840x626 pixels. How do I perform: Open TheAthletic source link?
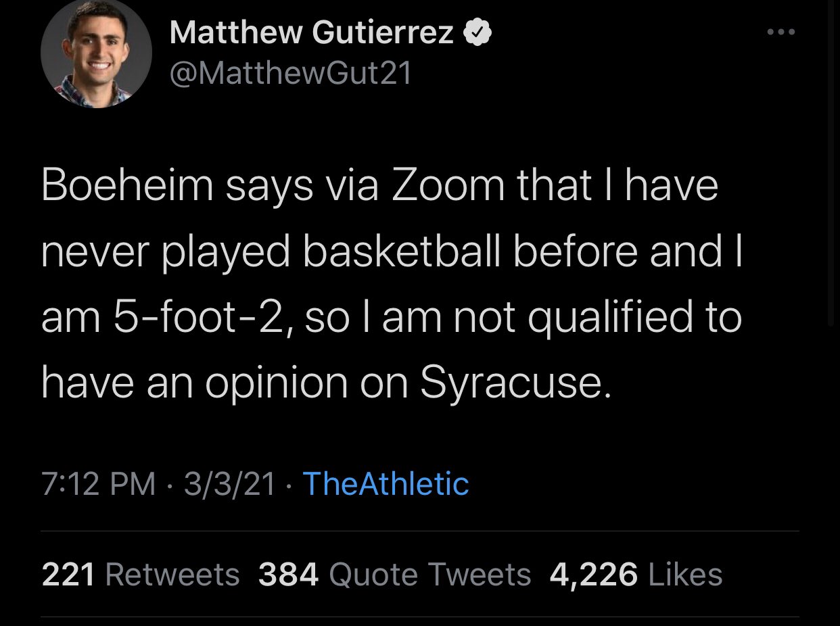386,483
